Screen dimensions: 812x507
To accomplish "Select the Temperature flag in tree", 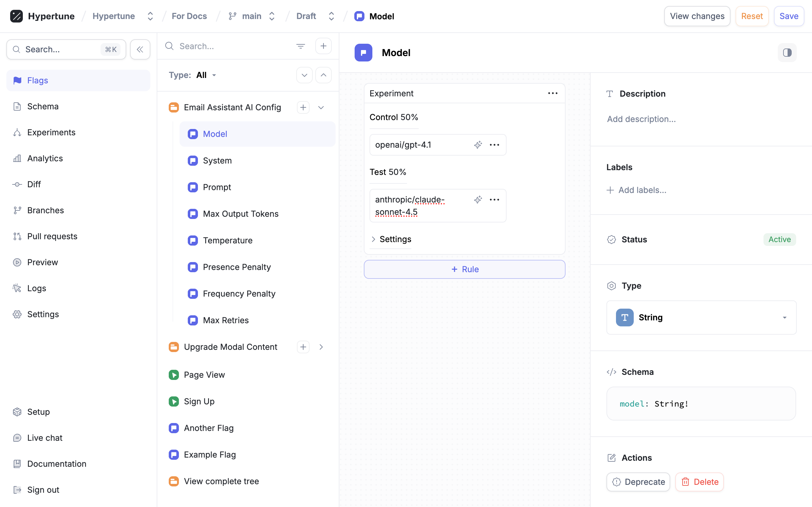I will pyautogui.click(x=227, y=240).
